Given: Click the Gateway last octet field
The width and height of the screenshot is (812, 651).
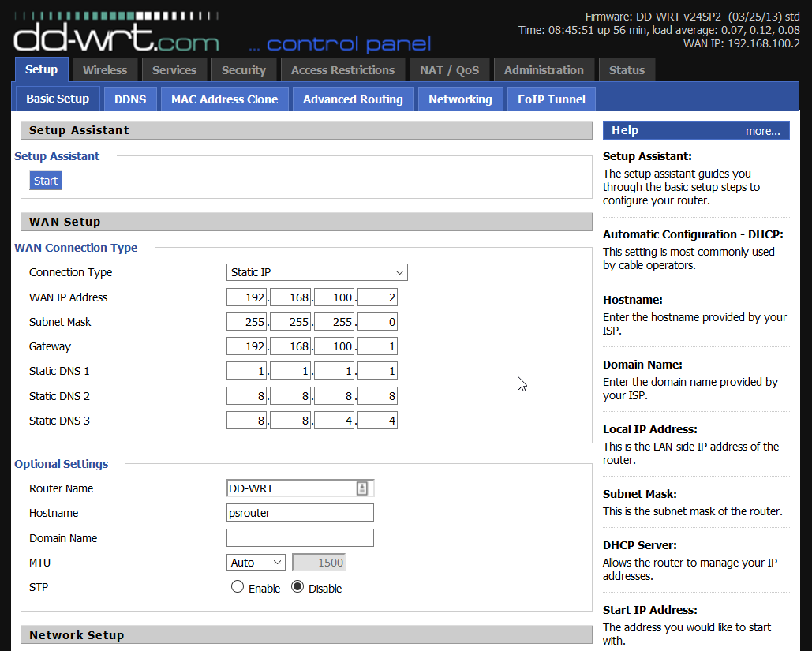Looking at the screenshot, I should (x=377, y=346).
